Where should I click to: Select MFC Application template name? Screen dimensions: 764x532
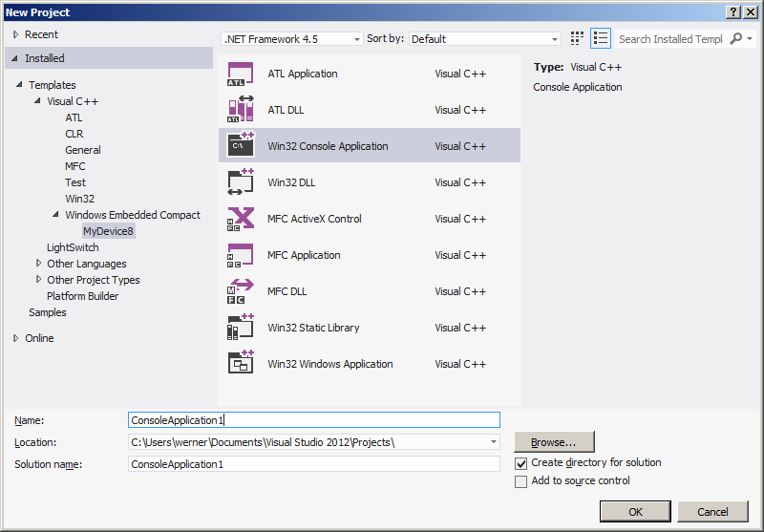(304, 255)
